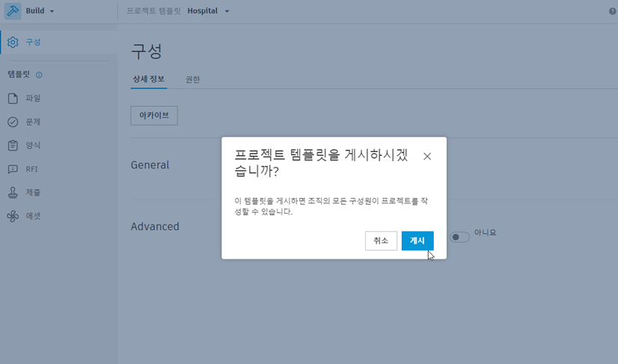618x364 pixels.
Task: Click the help question mark icon
Action: [x=613, y=11]
